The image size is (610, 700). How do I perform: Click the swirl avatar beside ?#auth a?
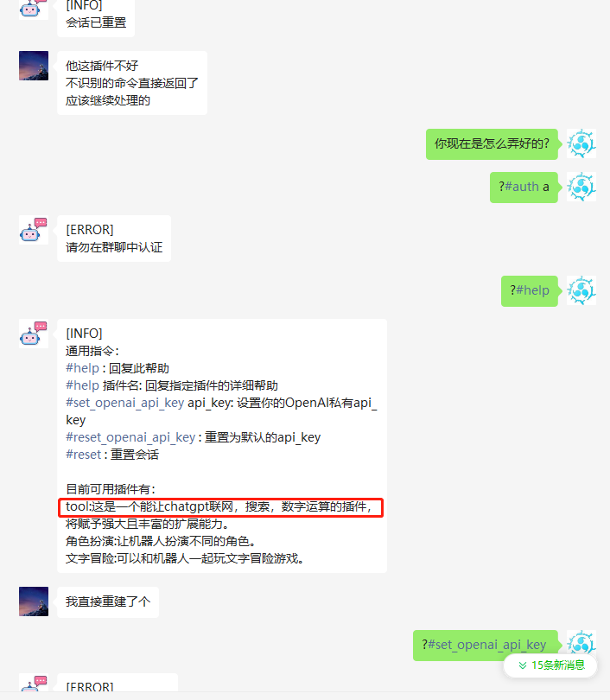tap(581, 187)
